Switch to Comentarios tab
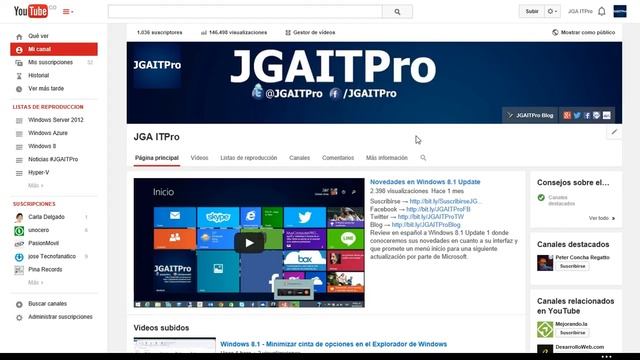This screenshot has width=640, height=360. pyautogui.click(x=338, y=158)
